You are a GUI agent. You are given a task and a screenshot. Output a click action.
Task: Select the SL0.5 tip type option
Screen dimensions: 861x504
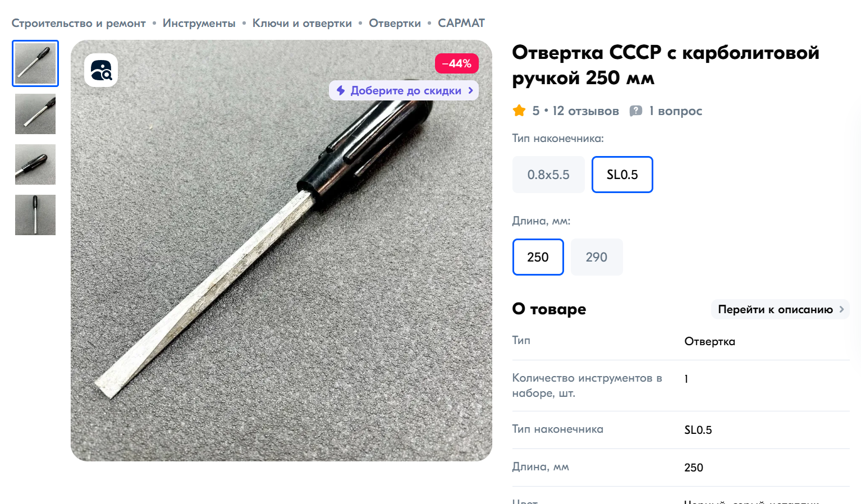click(622, 175)
